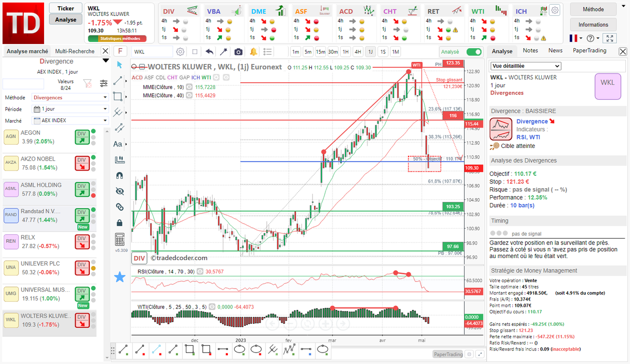The width and height of the screenshot is (630, 364).
Task: Select the trend line drawing tool
Action: click(119, 81)
